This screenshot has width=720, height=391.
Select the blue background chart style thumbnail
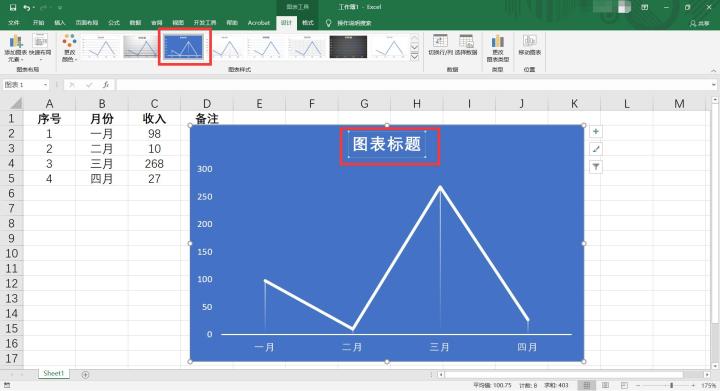184,47
